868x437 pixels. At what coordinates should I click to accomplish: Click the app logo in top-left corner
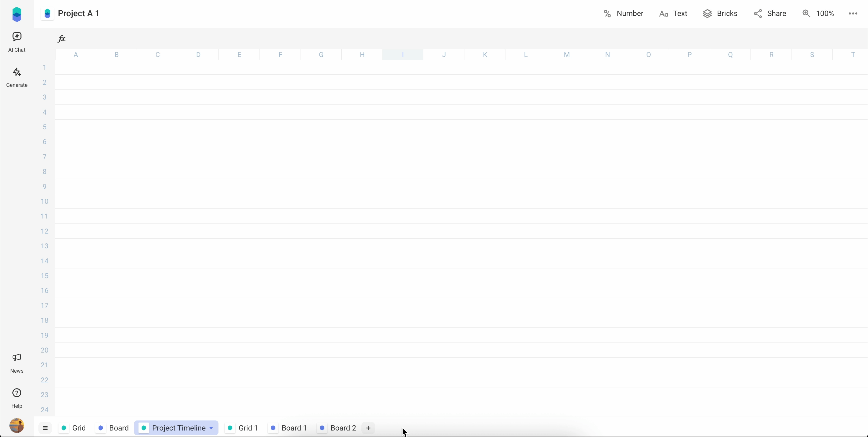pyautogui.click(x=17, y=14)
